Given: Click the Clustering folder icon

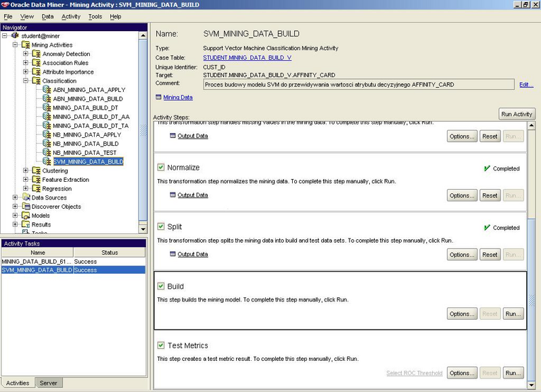Looking at the screenshot, I should [37, 170].
